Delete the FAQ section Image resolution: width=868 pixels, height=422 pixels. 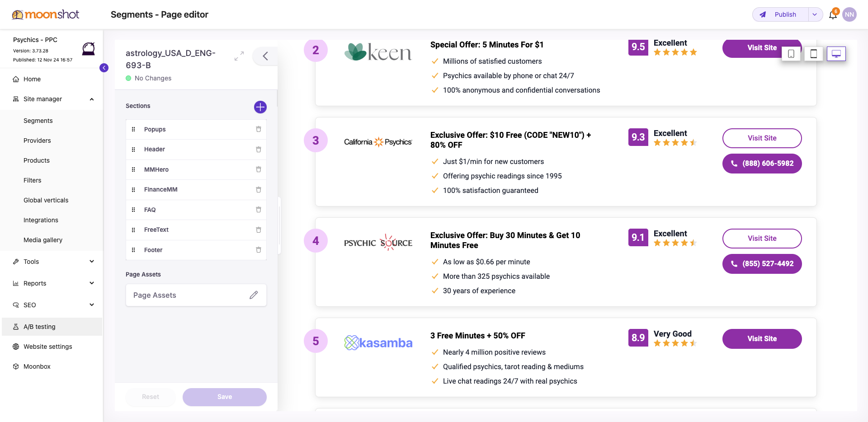[x=259, y=210]
